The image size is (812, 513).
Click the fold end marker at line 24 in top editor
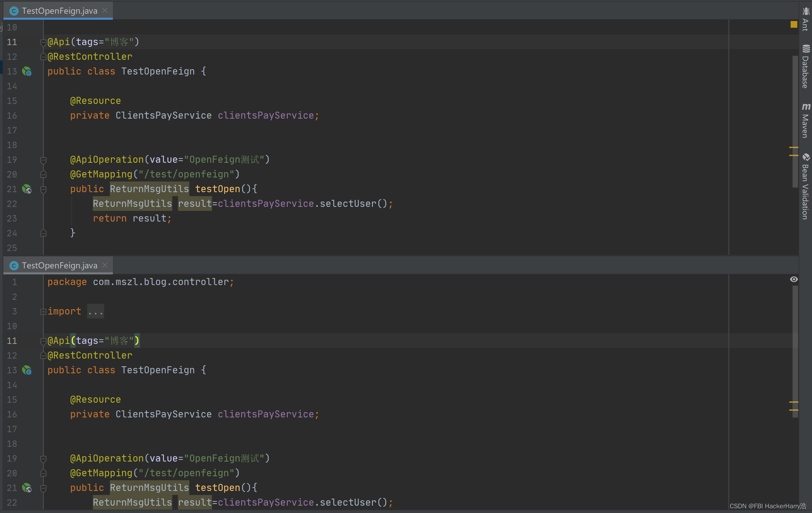tap(43, 233)
